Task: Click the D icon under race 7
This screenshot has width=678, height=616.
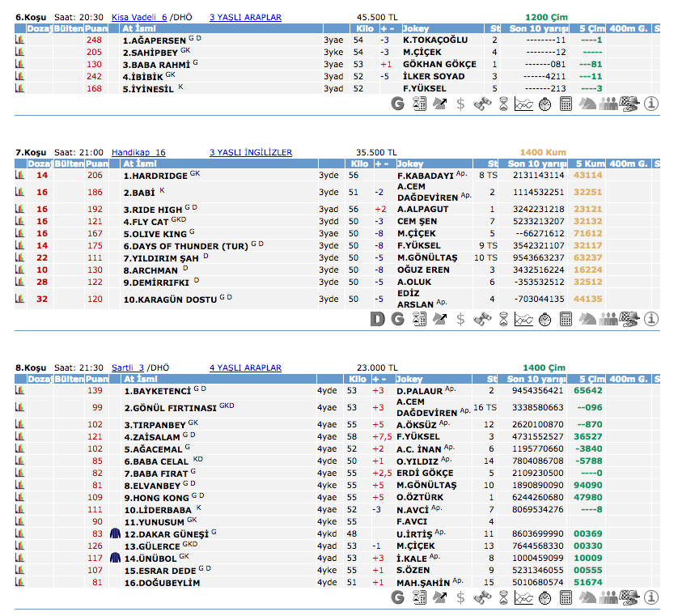Action: coord(377,319)
